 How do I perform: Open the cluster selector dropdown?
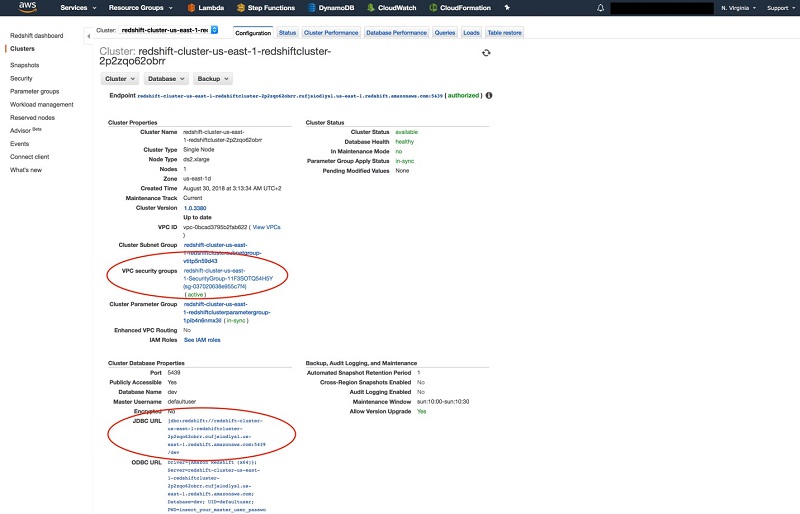(168, 30)
